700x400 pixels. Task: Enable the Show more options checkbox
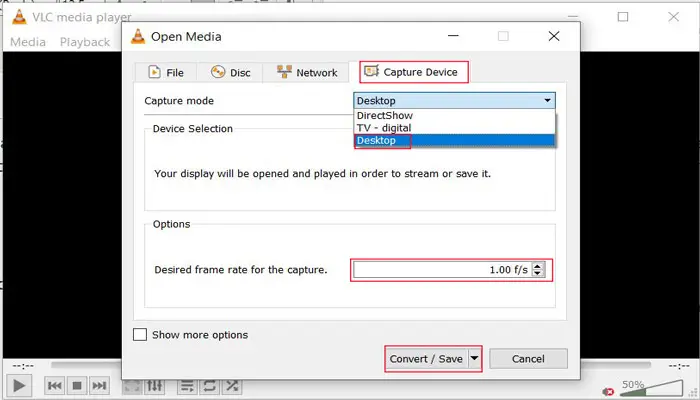coord(140,335)
